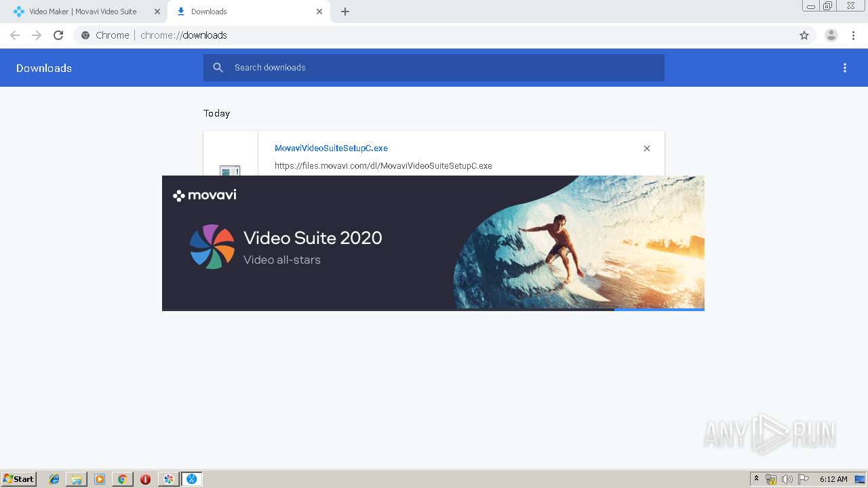Viewport: 868px width, 488px height.
Task: Click the installer loading progress bar
Action: [433, 310]
